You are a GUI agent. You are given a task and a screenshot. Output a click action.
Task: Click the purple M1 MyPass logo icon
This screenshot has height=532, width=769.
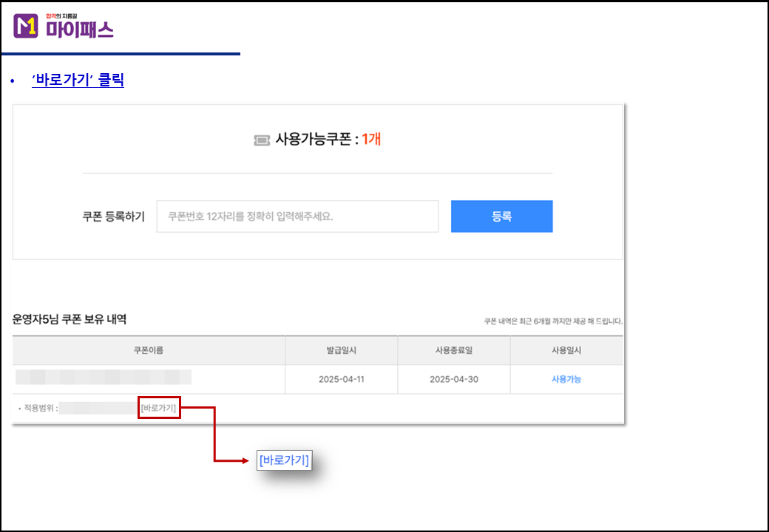pyautogui.click(x=25, y=26)
